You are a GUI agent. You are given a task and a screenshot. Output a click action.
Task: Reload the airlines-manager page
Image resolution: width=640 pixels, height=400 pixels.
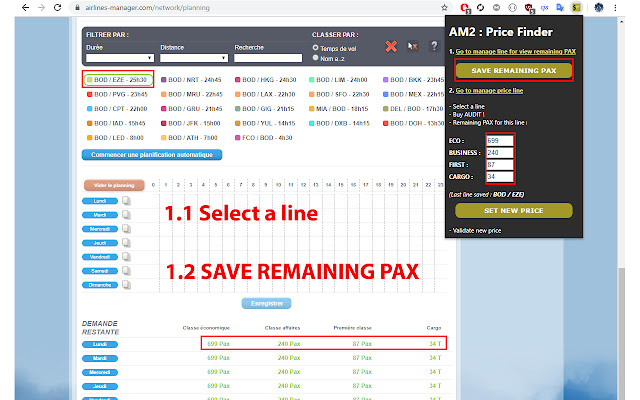coord(58,7)
